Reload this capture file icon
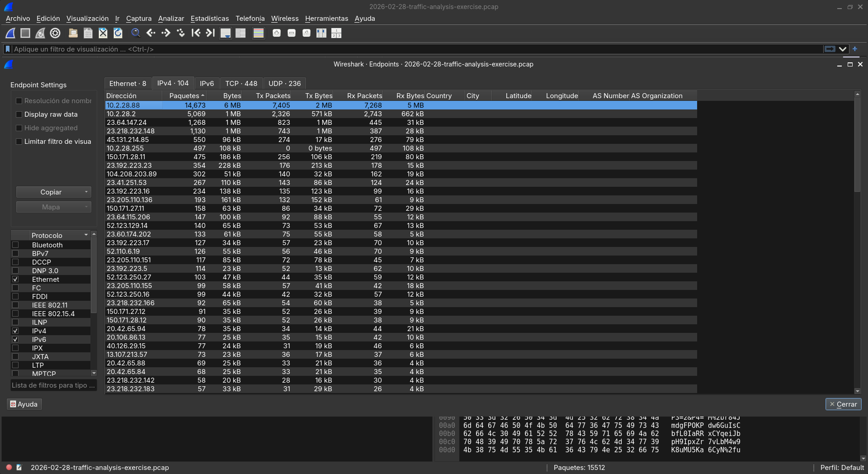This screenshot has width=868, height=474. (x=118, y=33)
